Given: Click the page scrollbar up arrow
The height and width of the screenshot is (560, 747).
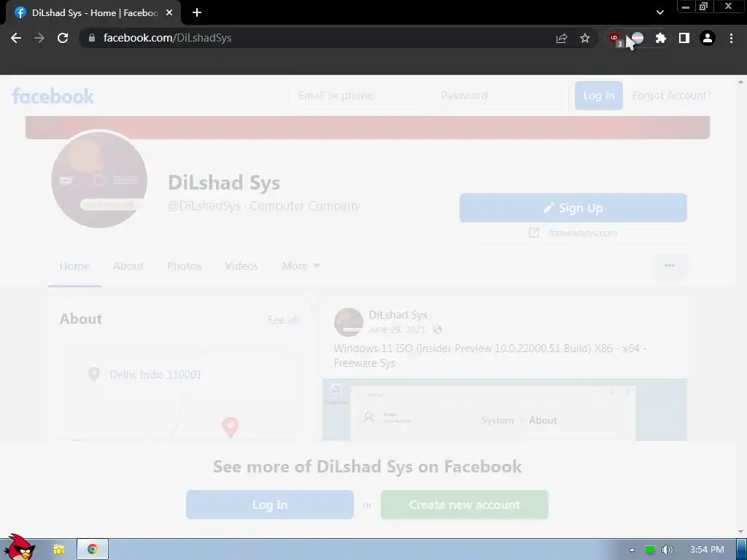Looking at the screenshot, I should pos(741,82).
